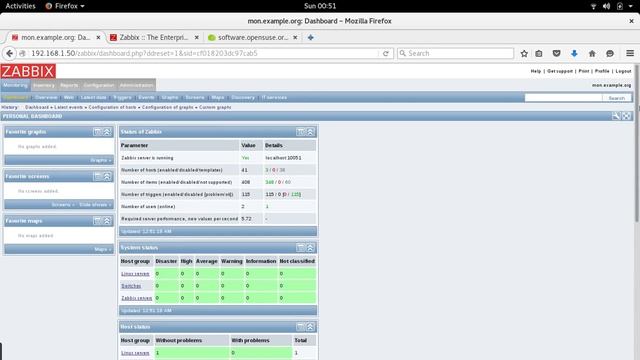640x360 pixels.
Task: Click the Logout link
Action: [623, 71]
